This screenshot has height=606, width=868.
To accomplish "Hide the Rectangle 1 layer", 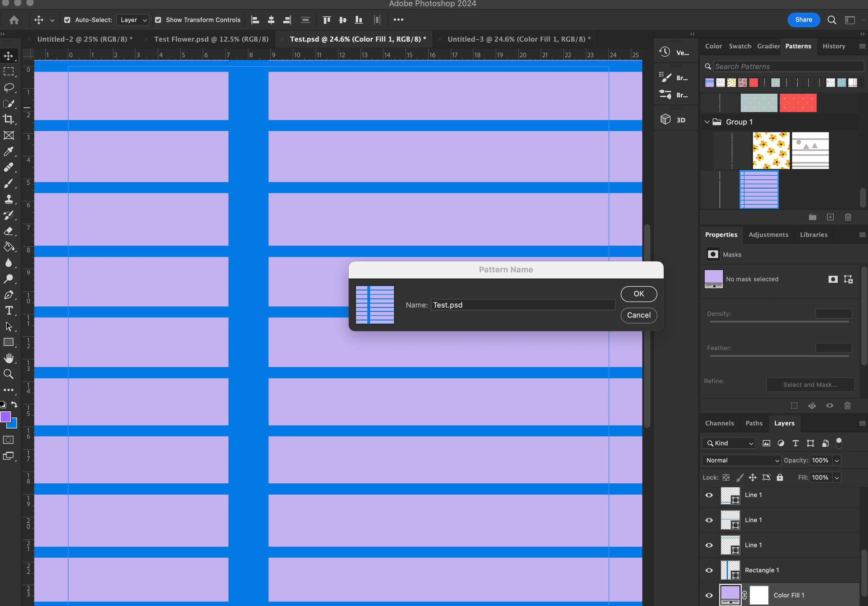I will click(709, 570).
